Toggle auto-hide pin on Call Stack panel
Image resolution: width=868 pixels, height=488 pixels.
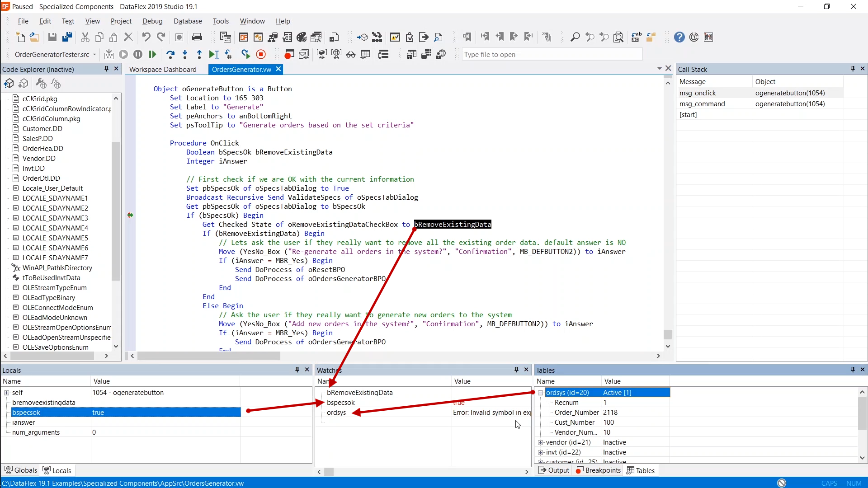[853, 69]
